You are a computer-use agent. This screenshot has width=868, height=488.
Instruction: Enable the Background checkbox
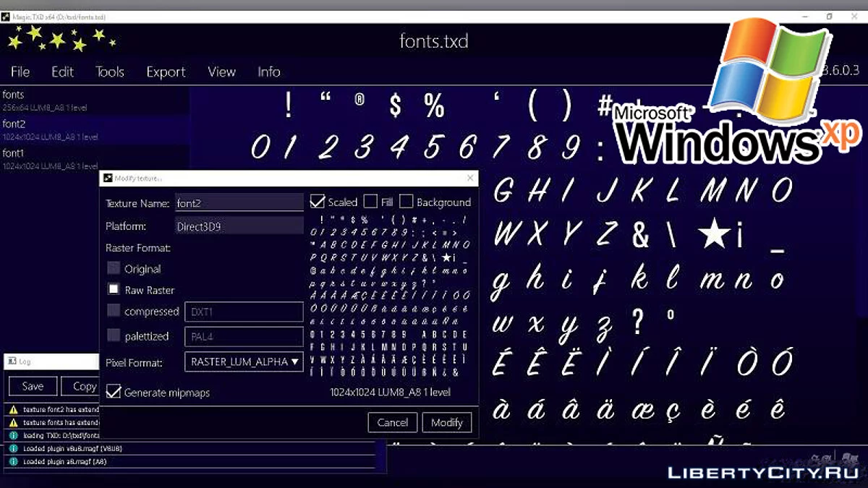pos(407,201)
